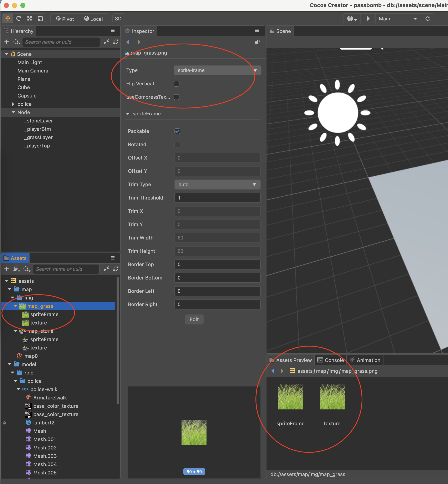Select the Rect transform tool

click(x=40, y=19)
